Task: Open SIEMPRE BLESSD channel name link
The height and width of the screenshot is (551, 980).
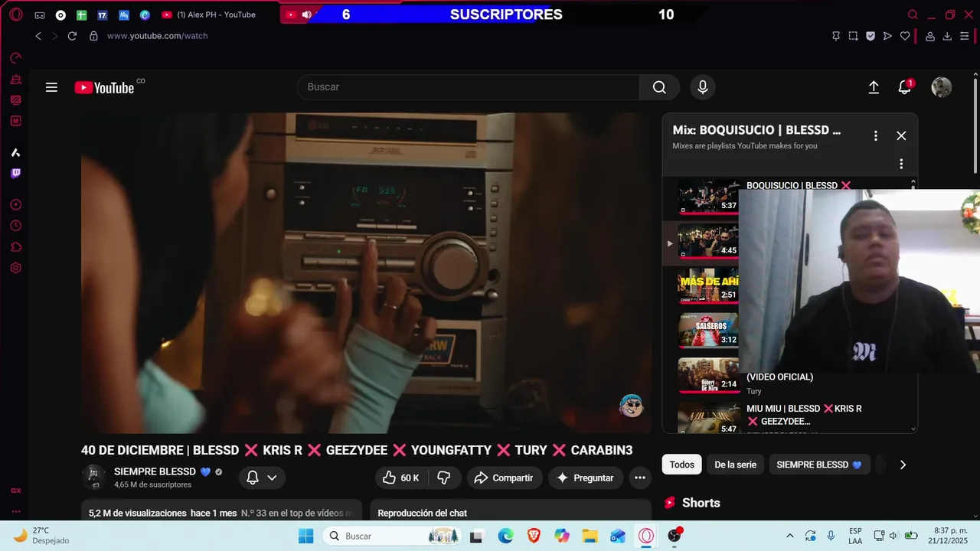Action: pyautogui.click(x=155, y=471)
